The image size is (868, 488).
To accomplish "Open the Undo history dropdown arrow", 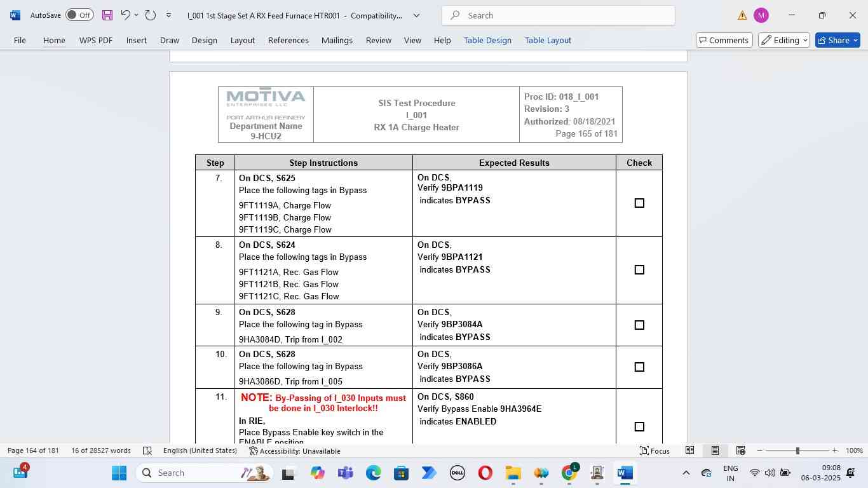I will click(x=136, y=15).
